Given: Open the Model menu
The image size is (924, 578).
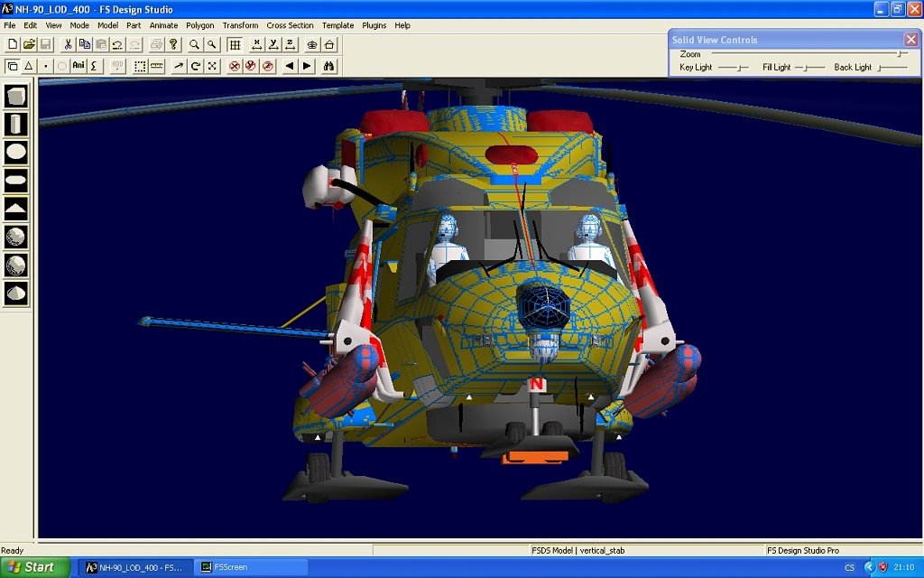Looking at the screenshot, I should tap(108, 25).
